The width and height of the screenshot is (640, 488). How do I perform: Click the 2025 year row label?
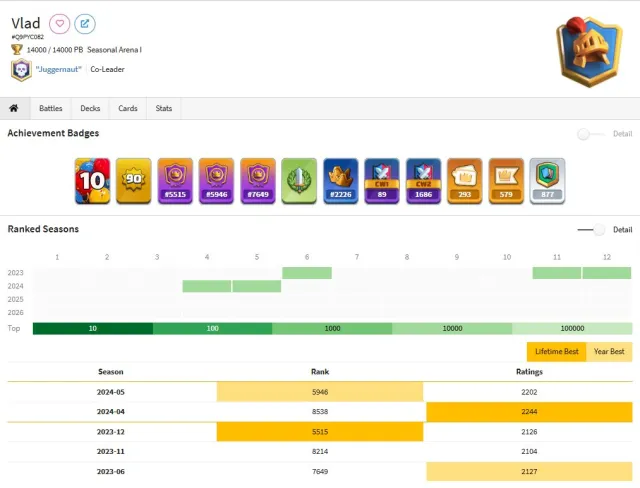[x=16, y=299]
